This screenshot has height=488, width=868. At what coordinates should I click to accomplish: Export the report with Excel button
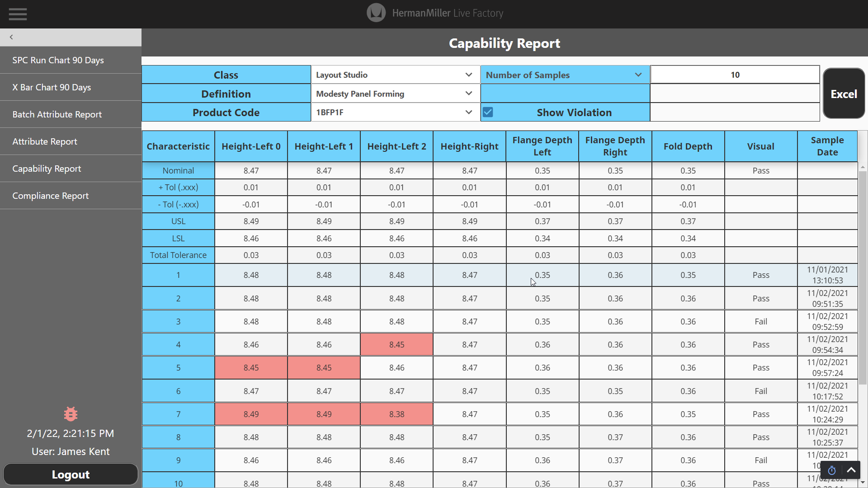coord(844,94)
